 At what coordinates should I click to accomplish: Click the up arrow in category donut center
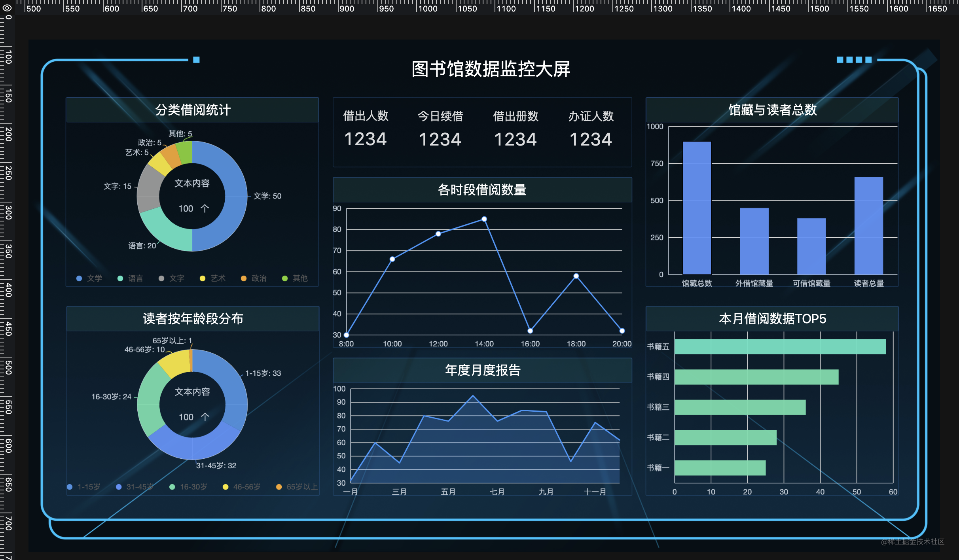click(205, 208)
